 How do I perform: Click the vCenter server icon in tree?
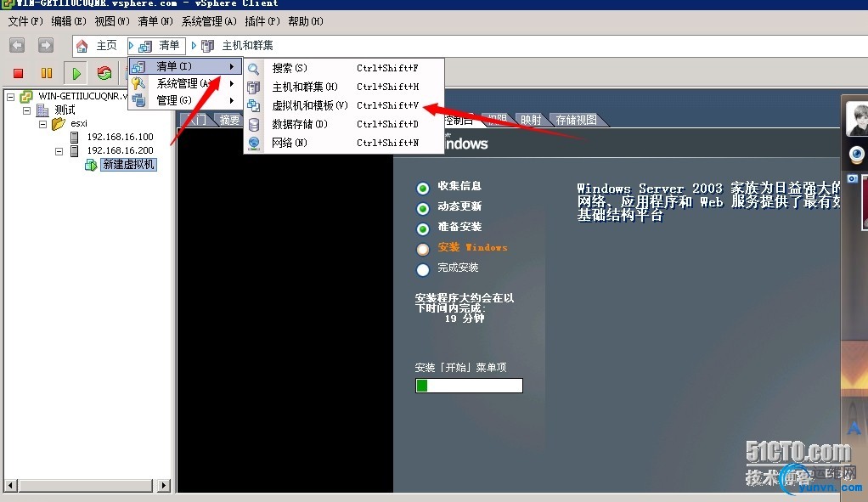26,96
